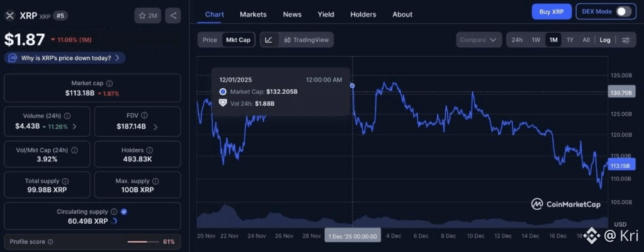
Task: Open the Yield tab
Action: pyautogui.click(x=326, y=14)
